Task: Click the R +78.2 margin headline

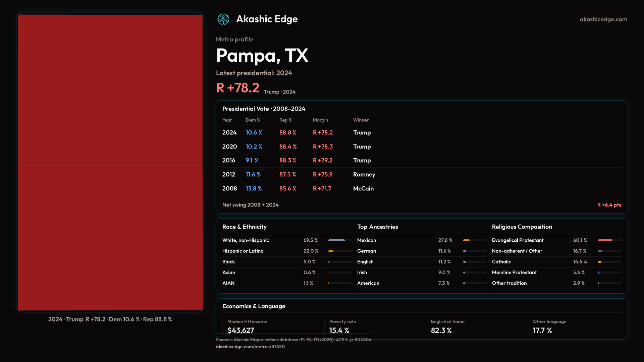Action: point(237,88)
